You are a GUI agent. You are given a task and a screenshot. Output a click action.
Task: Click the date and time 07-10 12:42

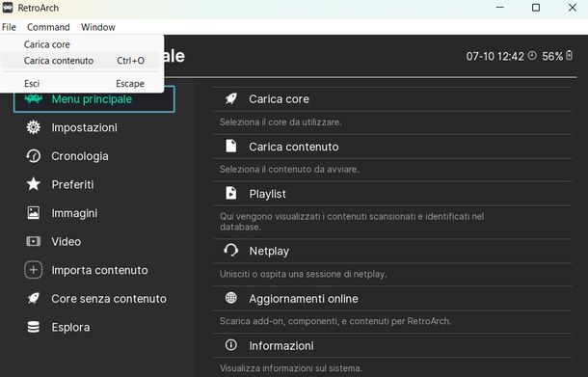[x=495, y=56]
